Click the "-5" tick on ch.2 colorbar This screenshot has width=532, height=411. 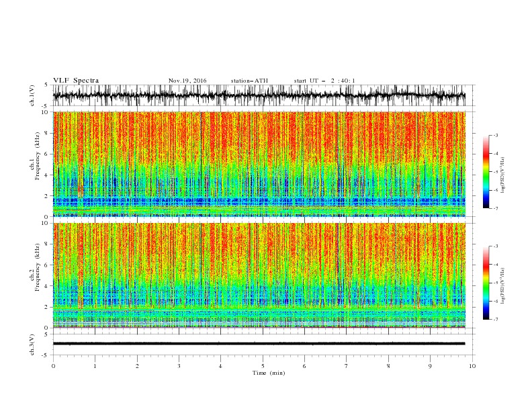click(496, 283)
